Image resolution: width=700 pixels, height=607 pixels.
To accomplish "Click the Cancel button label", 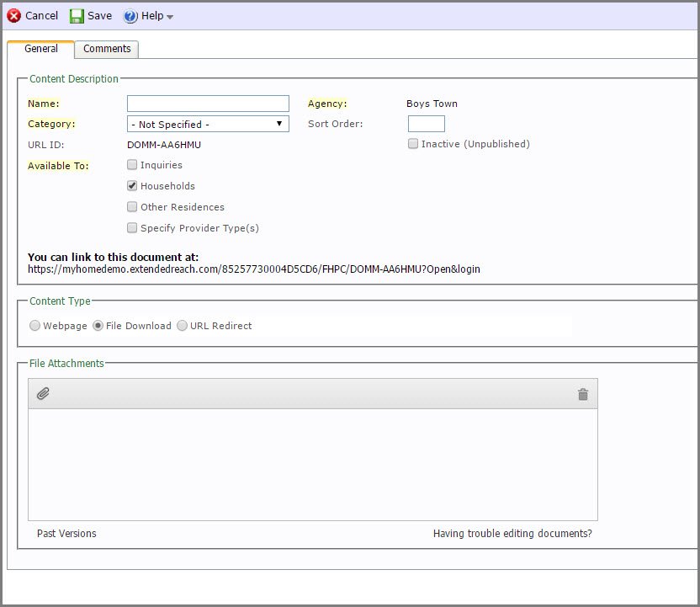I will [x=41, y=16].
